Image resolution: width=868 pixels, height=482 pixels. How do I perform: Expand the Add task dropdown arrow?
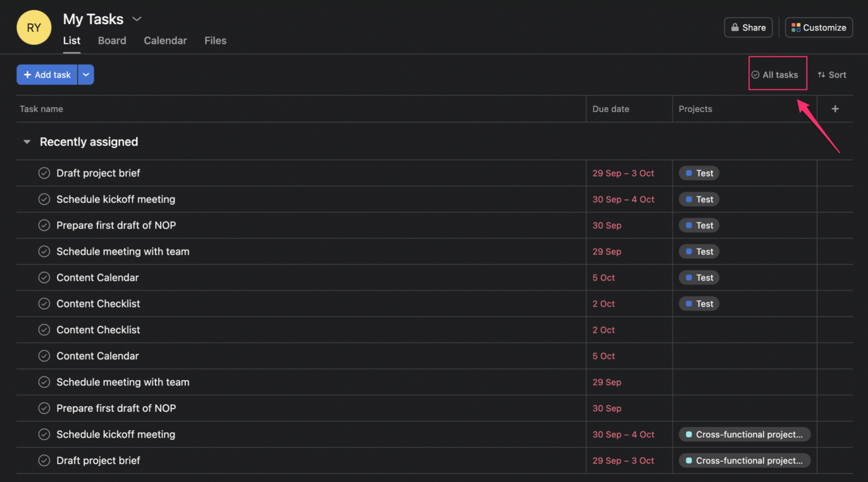click(x=86, y=75)
